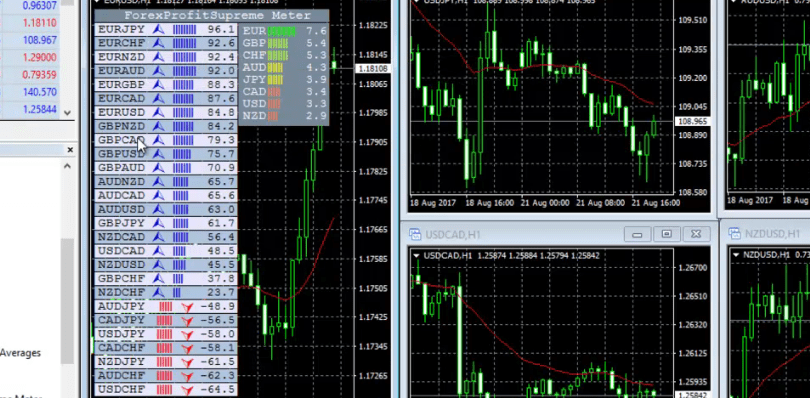Image resolution: width=810 pixels, height=398 pixels.
Task: Click the CADCHF red down-arrow icon
Action: coord(187,349)
